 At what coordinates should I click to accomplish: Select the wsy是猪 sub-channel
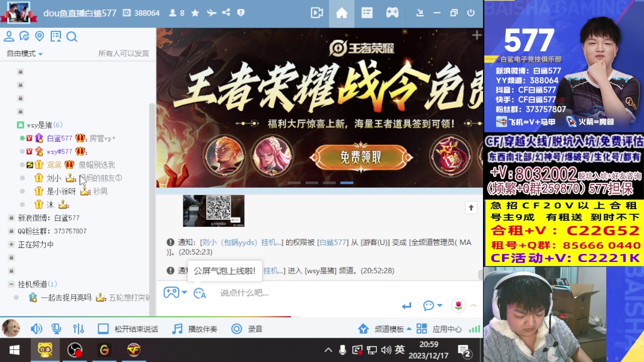[x=40, y=125]
